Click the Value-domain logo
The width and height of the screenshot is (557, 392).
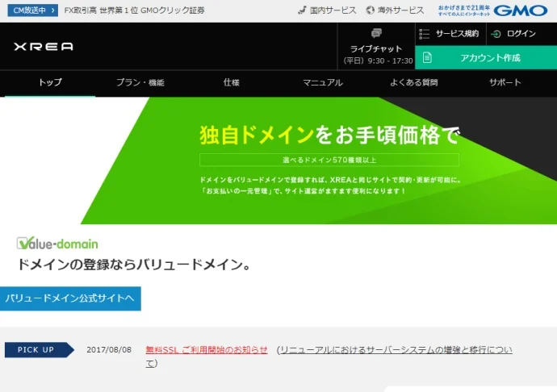click(x=57, y=244)
